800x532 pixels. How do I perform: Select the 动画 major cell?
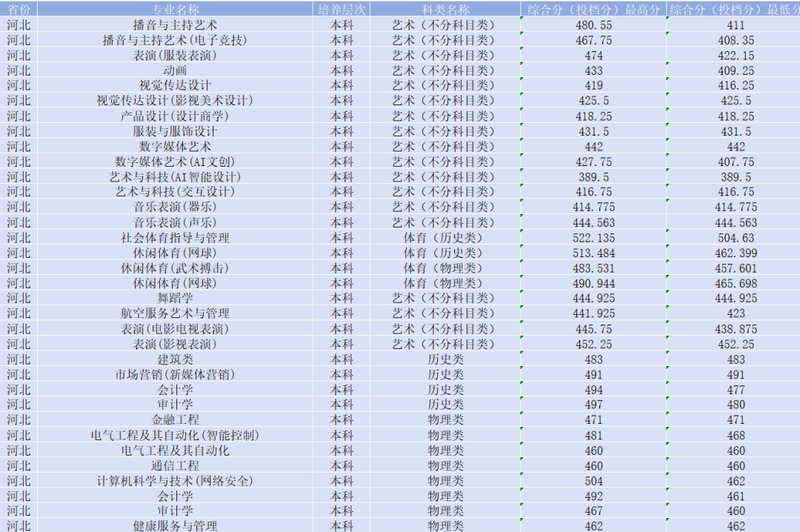click(175, 70)
